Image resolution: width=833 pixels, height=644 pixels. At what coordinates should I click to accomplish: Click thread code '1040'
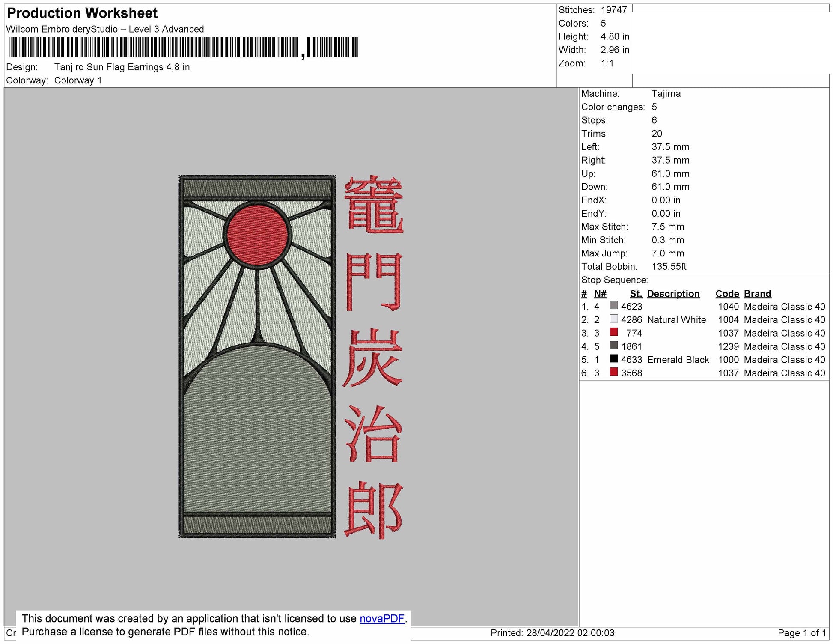click(x=729, y=307)
